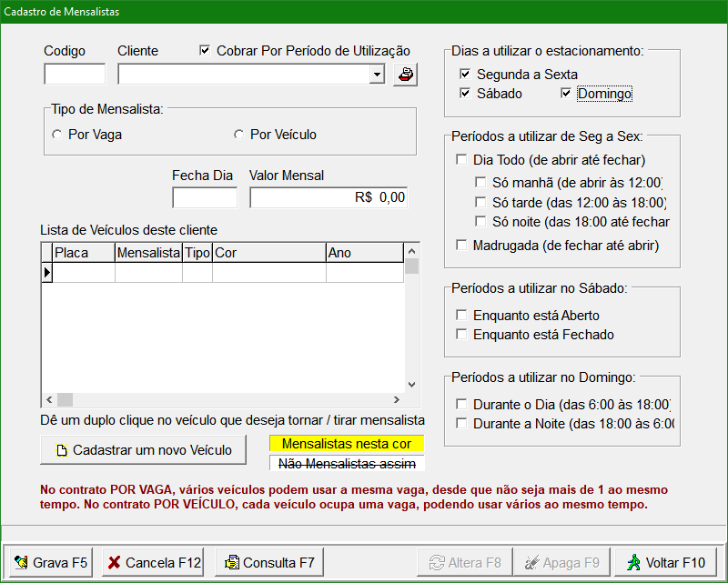Click the empty Placa cell in first row
The image size is (728, 583).
click(x=84, y=273)
